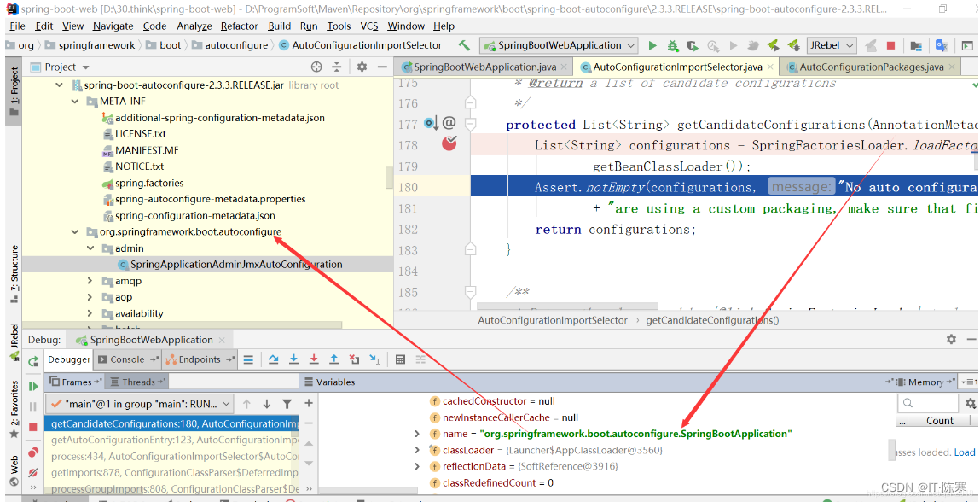Toggle Mute Breakpoints in debug sidebar
The width and height of the screenshot is (980, 502).
(x=33, y=473)
